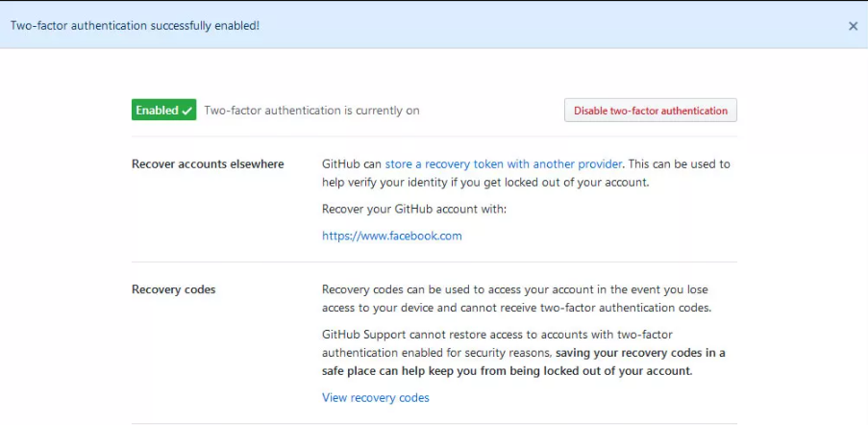Viewport: 868px width, 425px height.
Task: Open the 'store a recovery token with another provider' link
Action: coord(504,163)
